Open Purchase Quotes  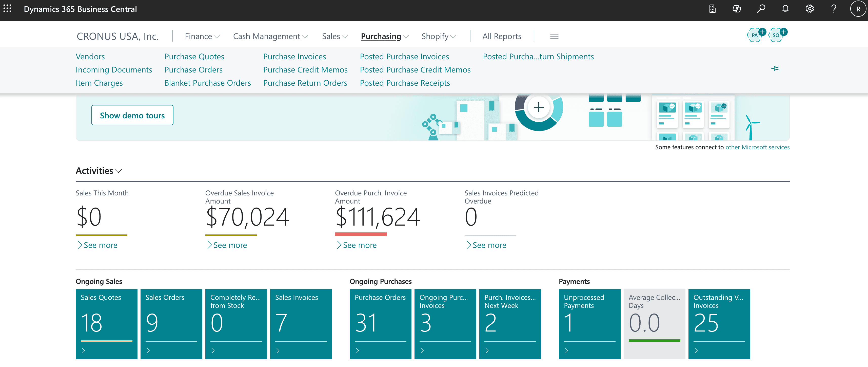tap(194, 57)
